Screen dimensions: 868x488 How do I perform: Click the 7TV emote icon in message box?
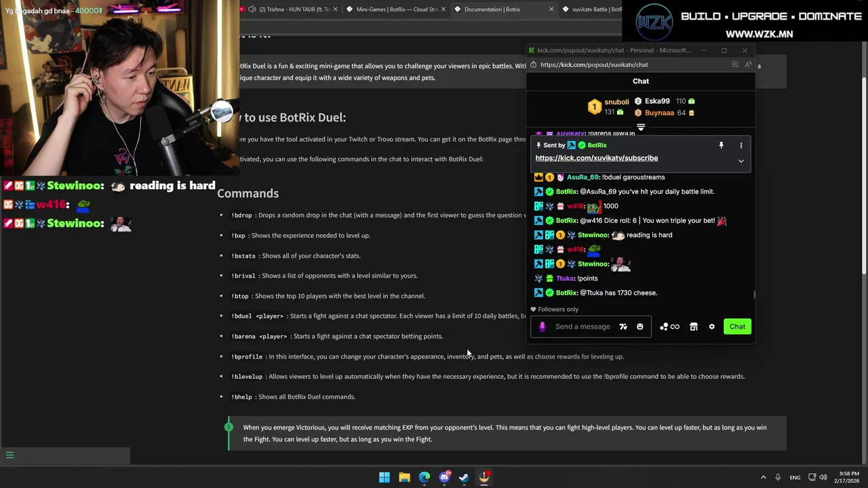click(623, 327)
